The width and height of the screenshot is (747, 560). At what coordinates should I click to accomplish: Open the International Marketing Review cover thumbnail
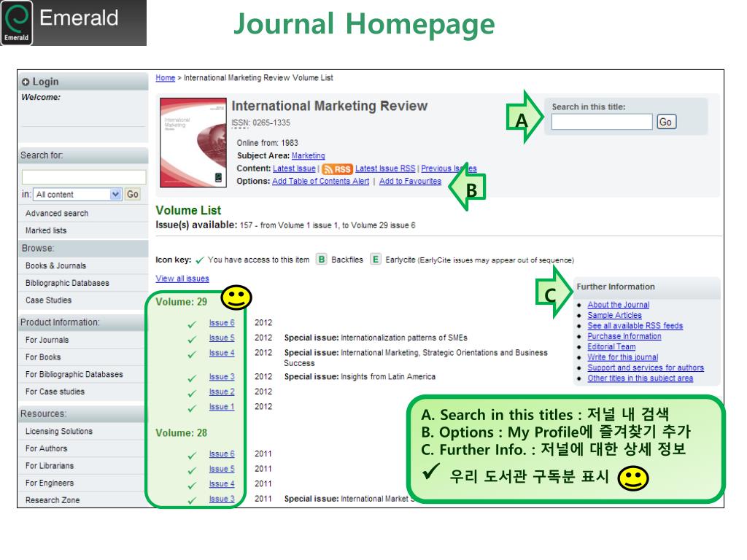point(193,142)
